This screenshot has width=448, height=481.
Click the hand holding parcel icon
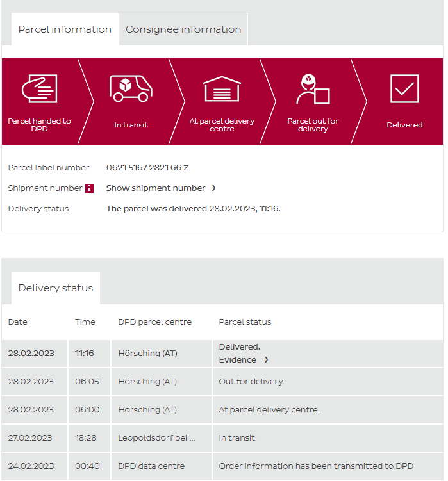click(39, 88)
